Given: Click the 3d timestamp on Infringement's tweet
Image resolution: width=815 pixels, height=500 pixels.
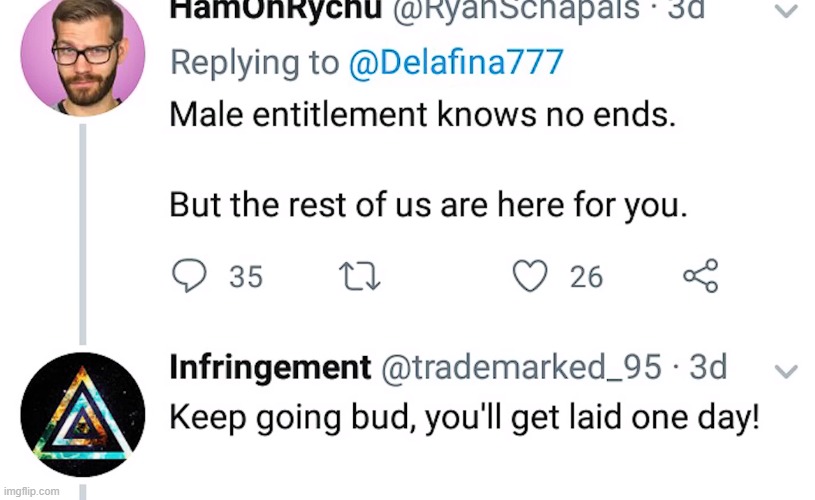Looking at the screenshot, I should [708, 368].
